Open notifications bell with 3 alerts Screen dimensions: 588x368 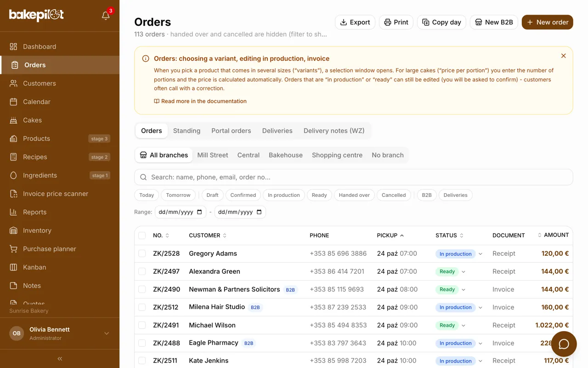coord(106,16)
